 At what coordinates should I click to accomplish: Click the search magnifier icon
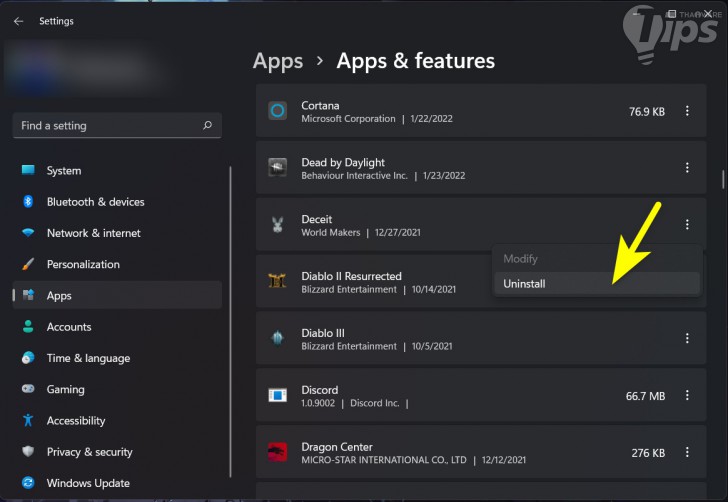click(207, 126)
